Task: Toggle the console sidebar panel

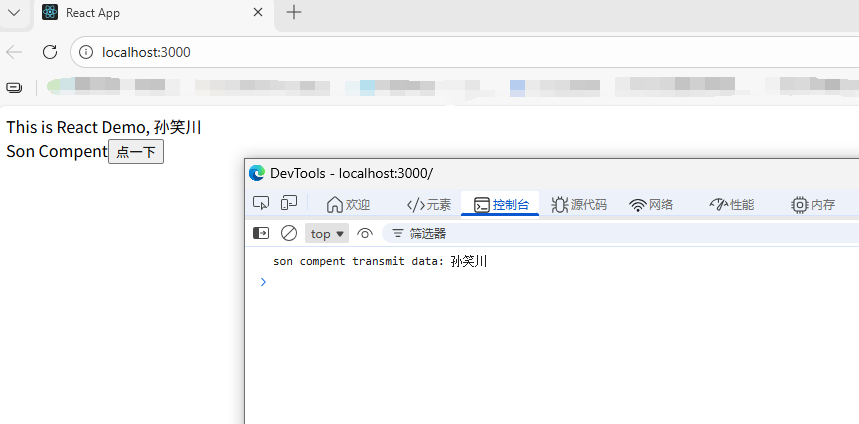Action: coord(261,233)
